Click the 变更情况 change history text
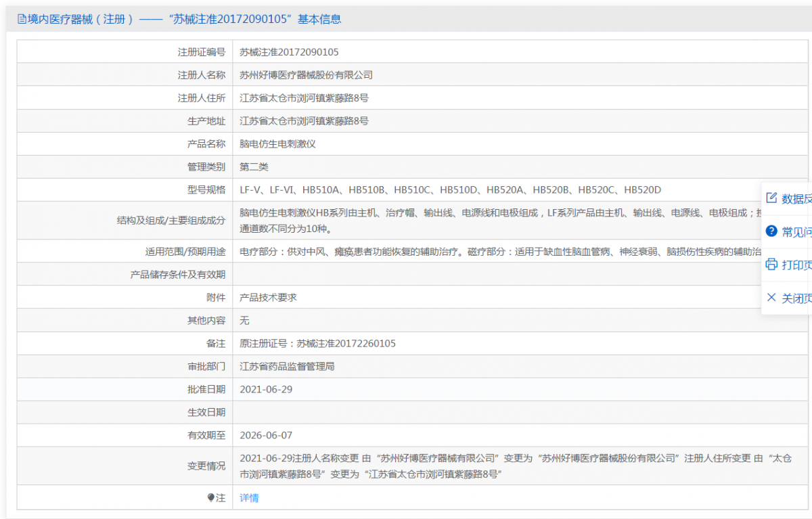This screenshot has width=812, height=519. click(x=516, y=466)
